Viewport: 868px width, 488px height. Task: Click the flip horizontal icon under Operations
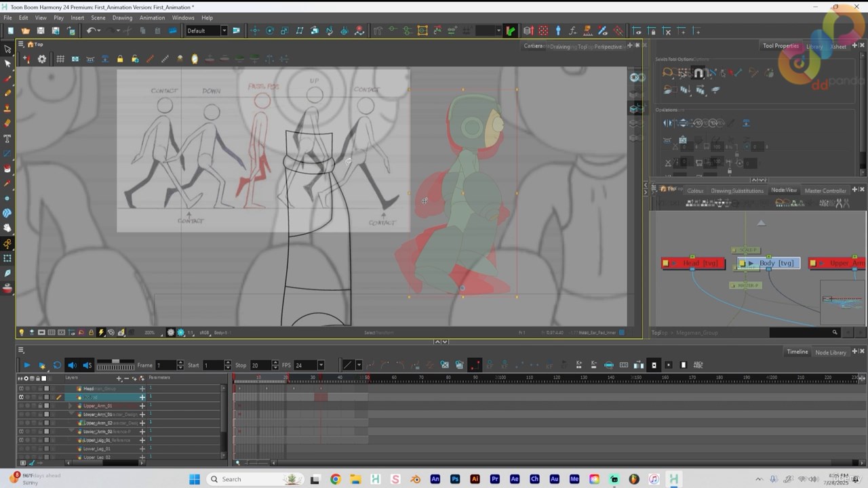coord(668,123)
